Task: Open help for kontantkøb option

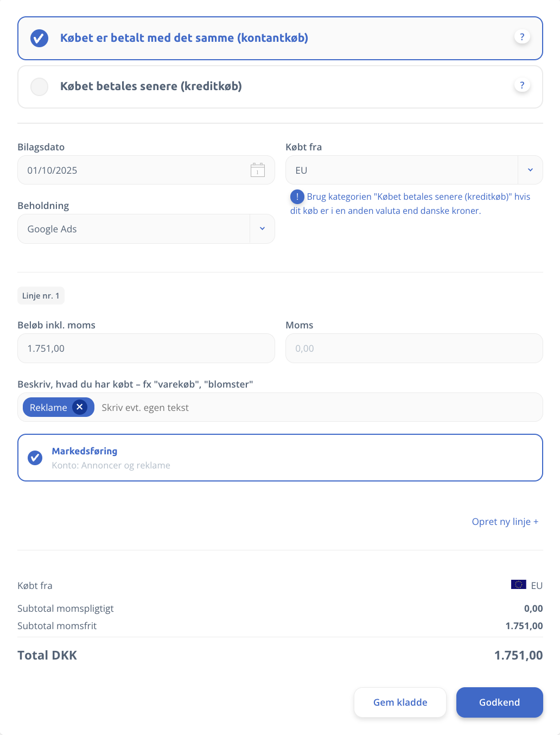Action: (521, 37)
